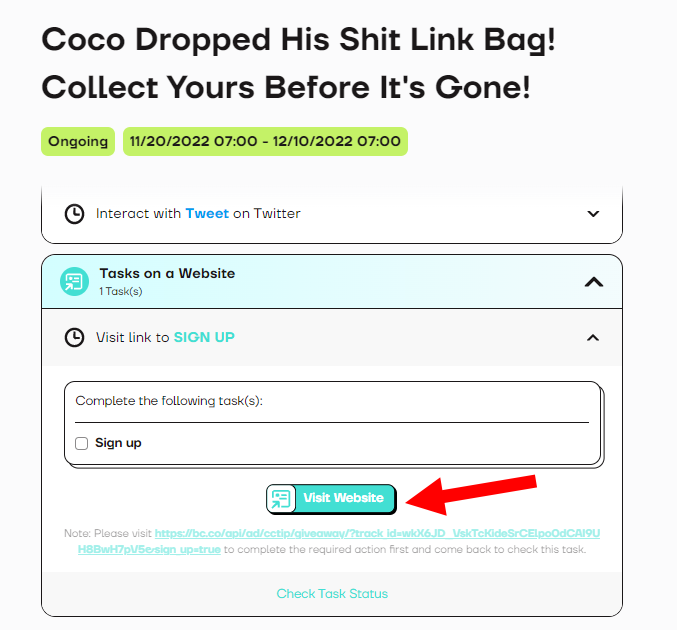The height and width of the screenshot is (630, 677).
Task: Expand the Interact with Tweet on Twitter chevron
Action: (x=593, y=213)
